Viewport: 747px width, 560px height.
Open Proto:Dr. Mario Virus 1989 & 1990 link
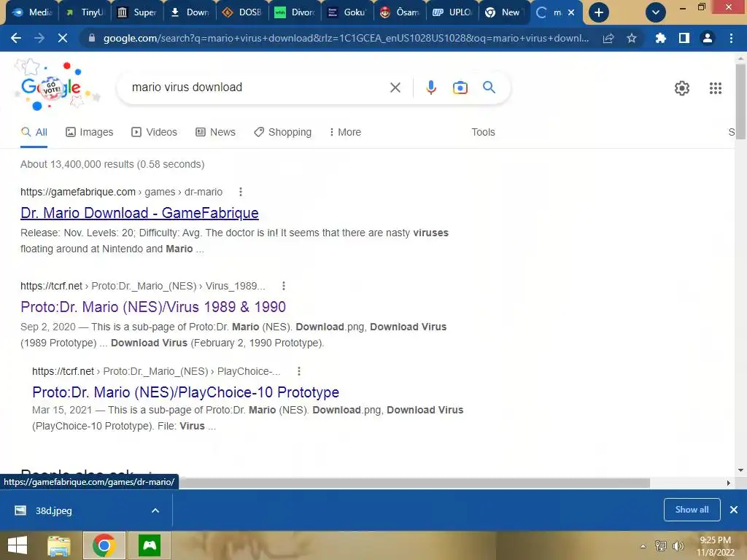point(153,307)
